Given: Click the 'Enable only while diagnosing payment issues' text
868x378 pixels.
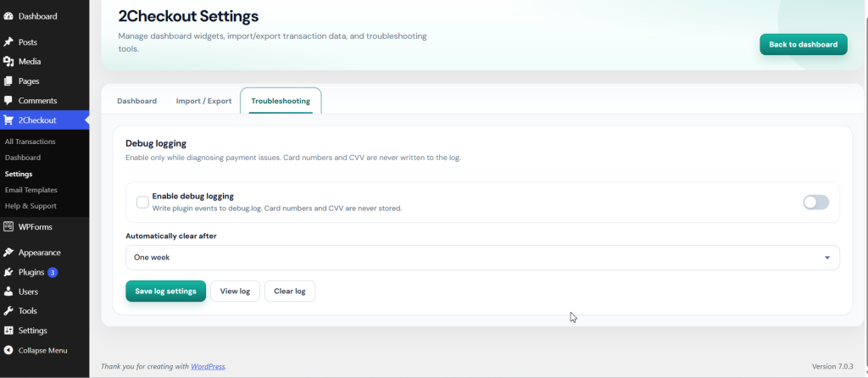Looking at the screenshot, I should [x=292, y=158].
